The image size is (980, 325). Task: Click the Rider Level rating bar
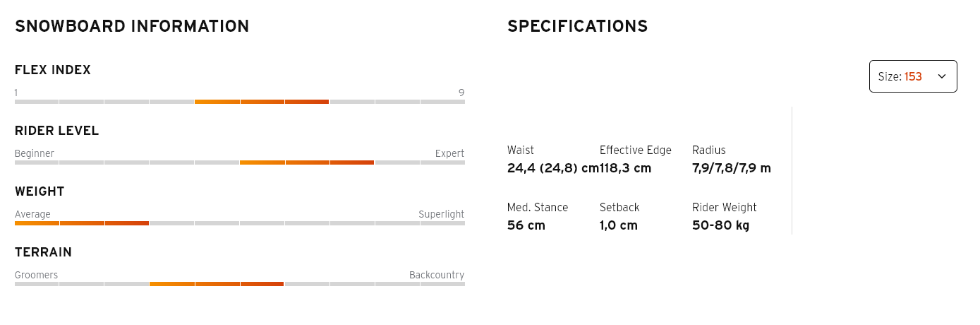pyautogui.click(x=239, y=162)
